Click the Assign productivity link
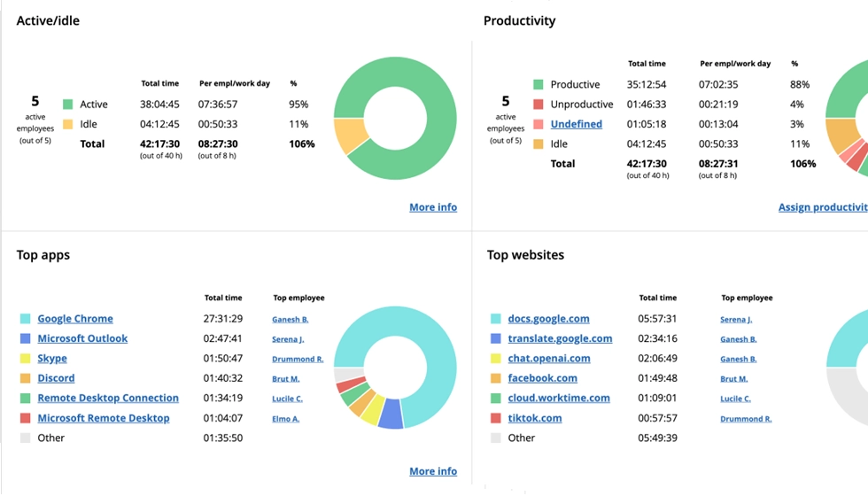Viewport: 868px width, 496px height. point(823,207)
